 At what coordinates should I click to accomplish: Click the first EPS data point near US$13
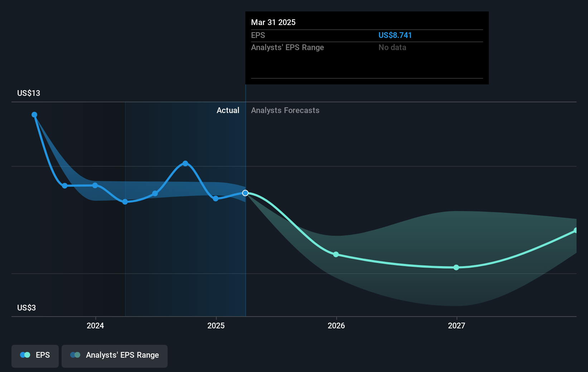34,115
